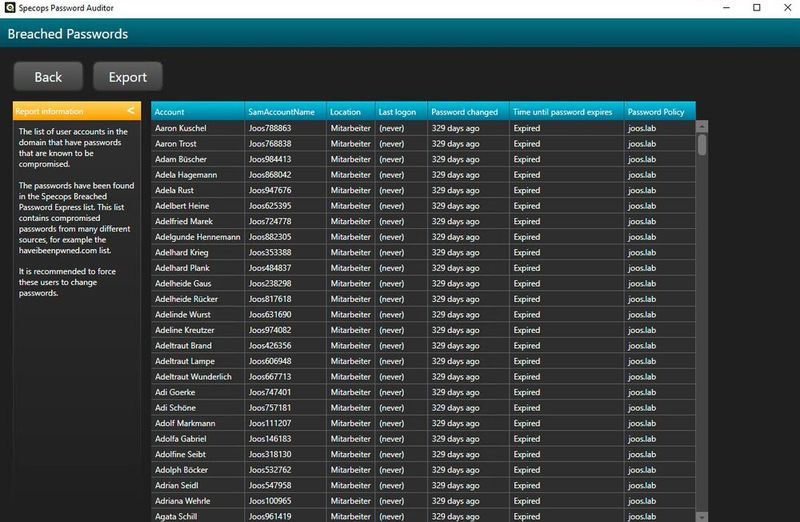
Task: Sort by Last logon column header
Action: (x=401, y=111)
